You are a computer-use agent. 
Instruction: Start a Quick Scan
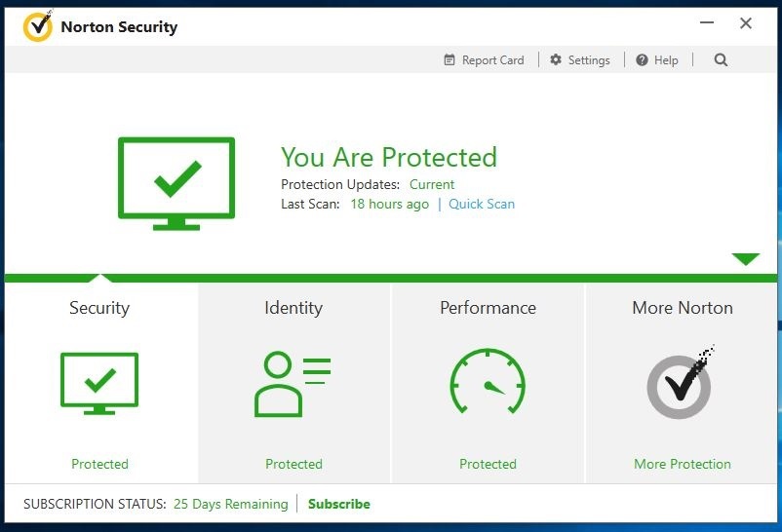(x=482, y=204)
